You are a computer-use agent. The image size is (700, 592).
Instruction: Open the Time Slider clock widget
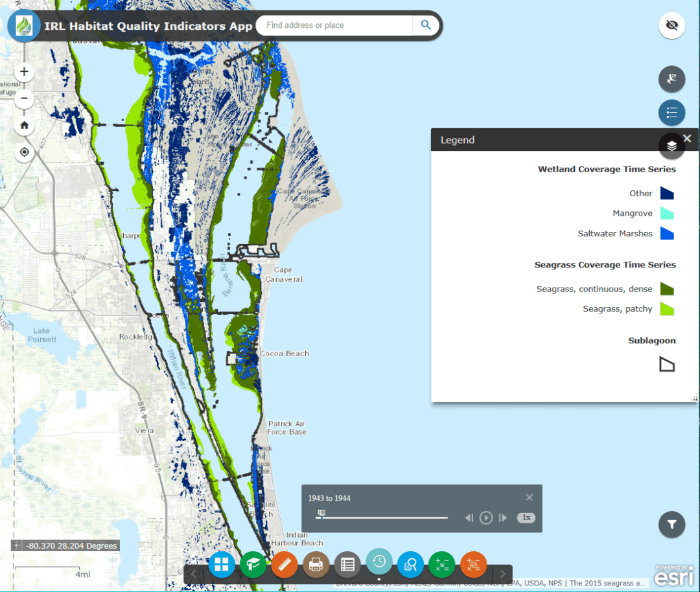point(379,561)
